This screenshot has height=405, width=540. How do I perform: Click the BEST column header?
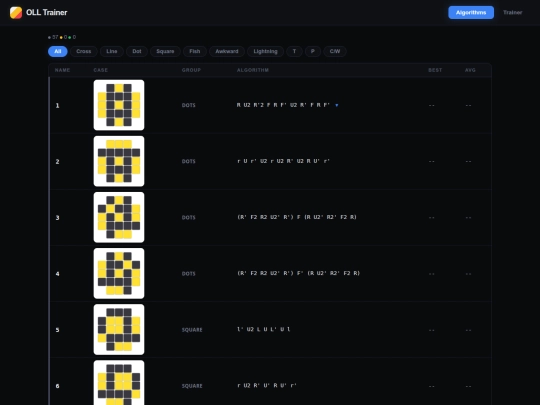tap(435, 70)
